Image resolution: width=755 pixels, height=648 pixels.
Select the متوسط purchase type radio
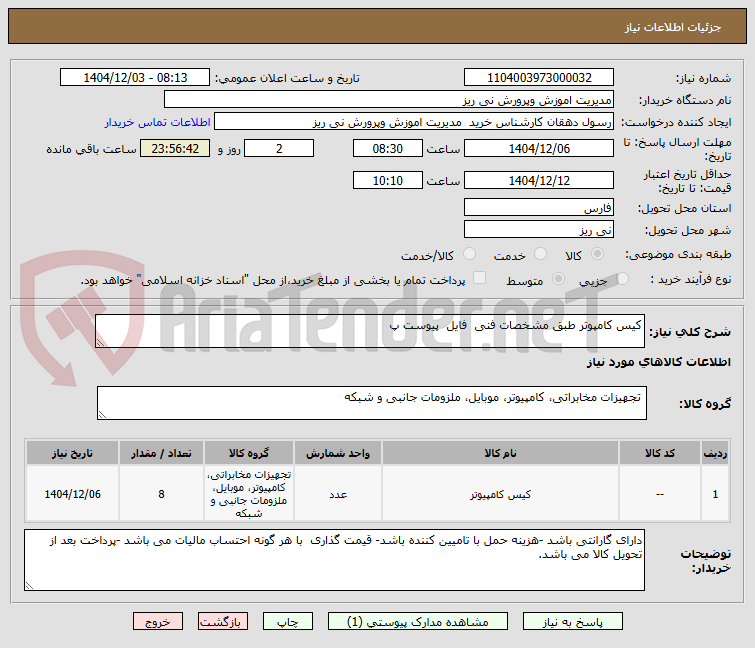click(x=558, y=278)
